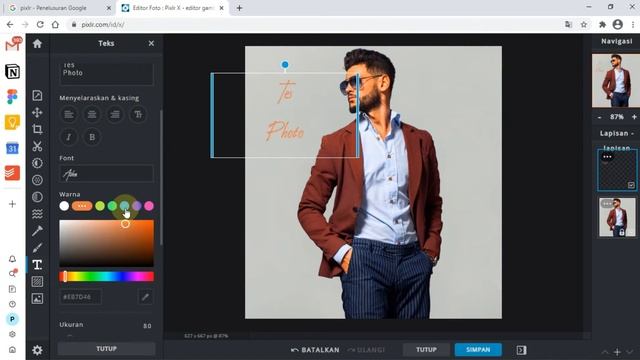Align text left
Image resolution: width=640 pixels, height=360 pixels.
click(x=69, y=115)
